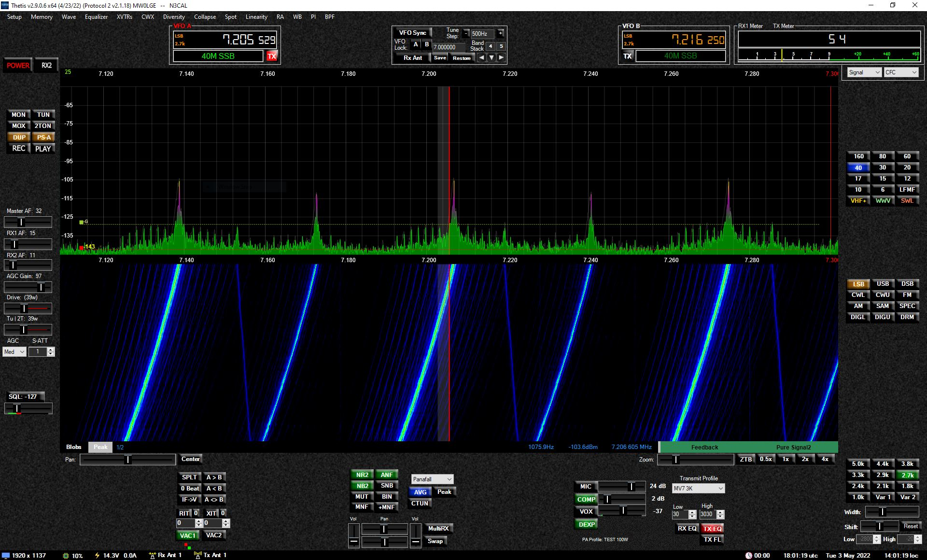Select band stack entry 4
Image resolution: width=927 pixels, height=560 pixels.
tap(491, 46)
